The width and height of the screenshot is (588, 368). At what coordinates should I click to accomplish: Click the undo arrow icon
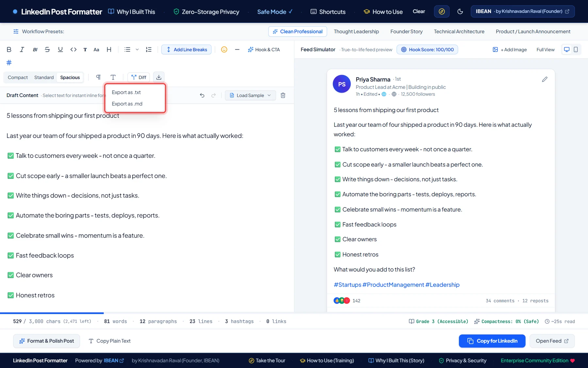pos(202,95)
